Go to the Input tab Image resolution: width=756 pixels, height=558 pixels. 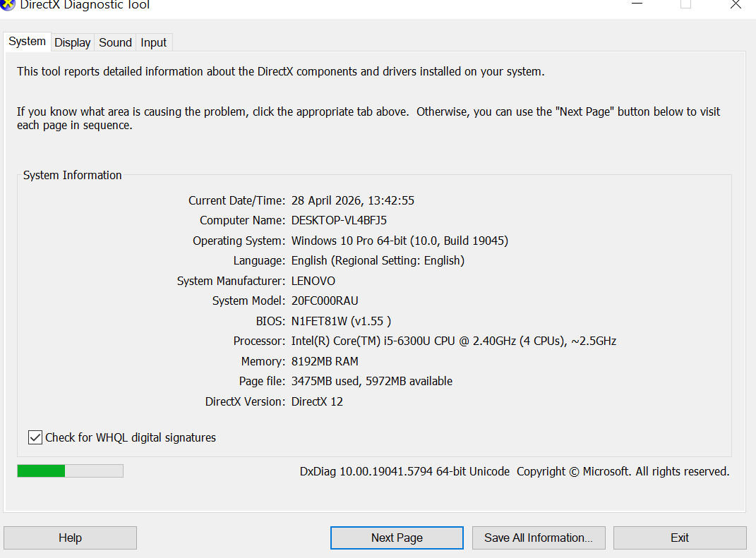[153, 42]
